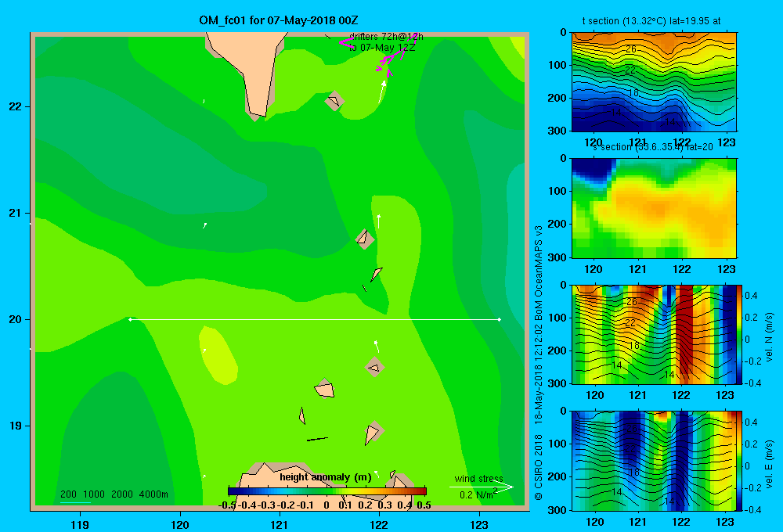This screenshot has width=783, height=532.
Task: Click the '18' contour label in the temperature section
Action: point(633,93)
